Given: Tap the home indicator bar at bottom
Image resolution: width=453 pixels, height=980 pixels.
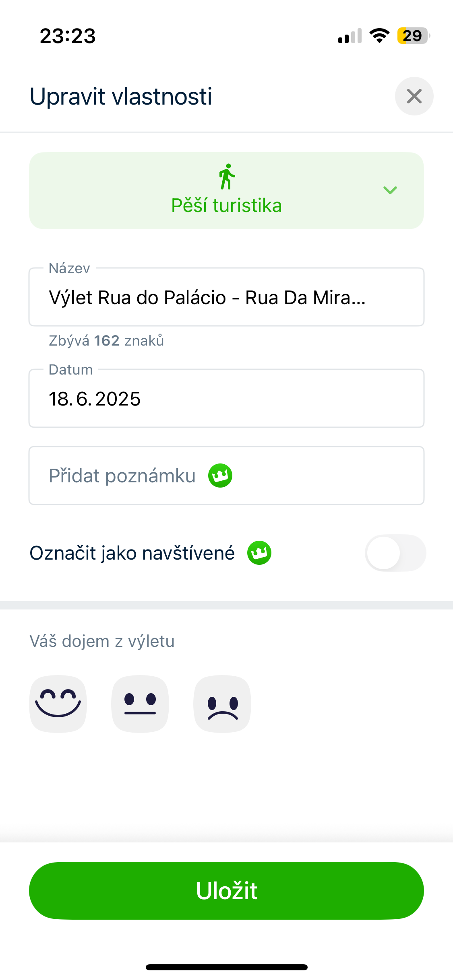Looking at the screenshot, I should coord(226,967).
